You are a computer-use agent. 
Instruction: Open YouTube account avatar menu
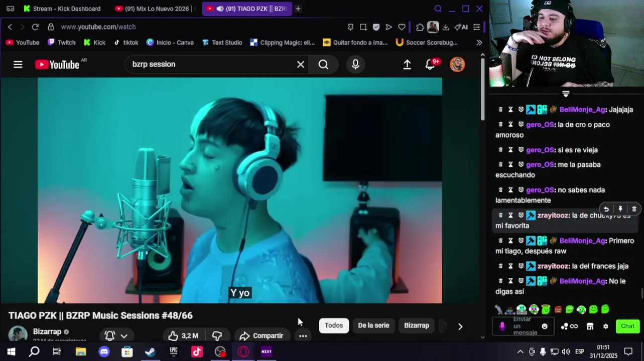coord(457,64)
